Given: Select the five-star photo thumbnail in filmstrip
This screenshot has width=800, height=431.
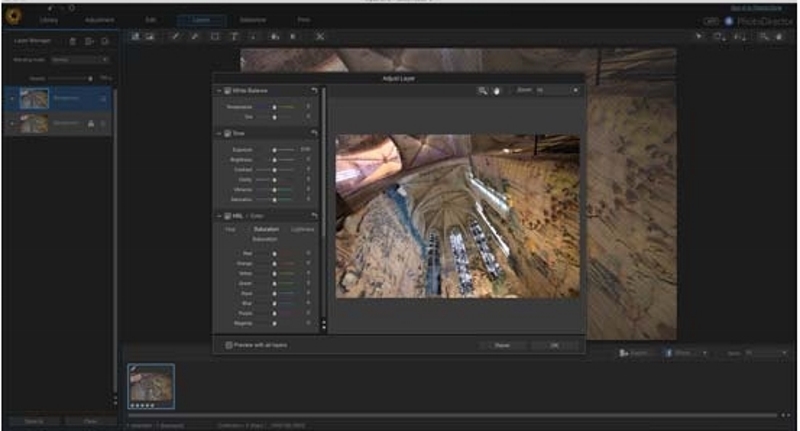Looking at the screenshot, I should point(151,387).
